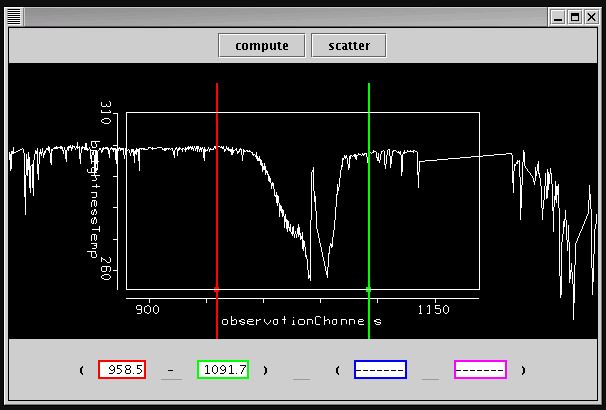Close the window with the X button
The width and height of the screenshot is (606, 410).
[593, 16]
